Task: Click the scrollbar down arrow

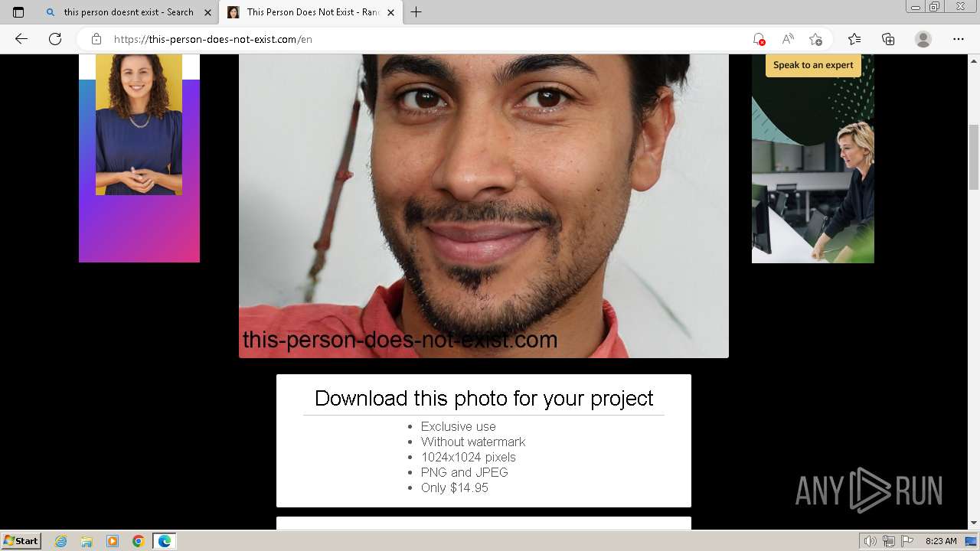Action: (x=974, y=523)
